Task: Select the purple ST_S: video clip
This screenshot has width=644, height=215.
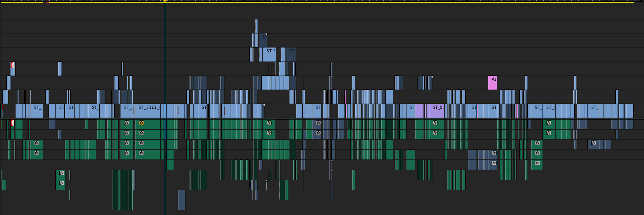Action: click(x=436, y=111)
